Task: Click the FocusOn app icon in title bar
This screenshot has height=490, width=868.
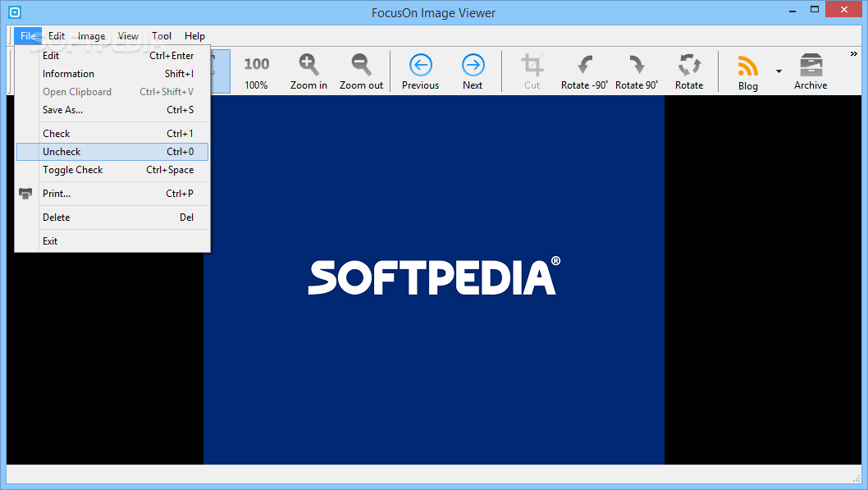Action: [x=15, y=11]
